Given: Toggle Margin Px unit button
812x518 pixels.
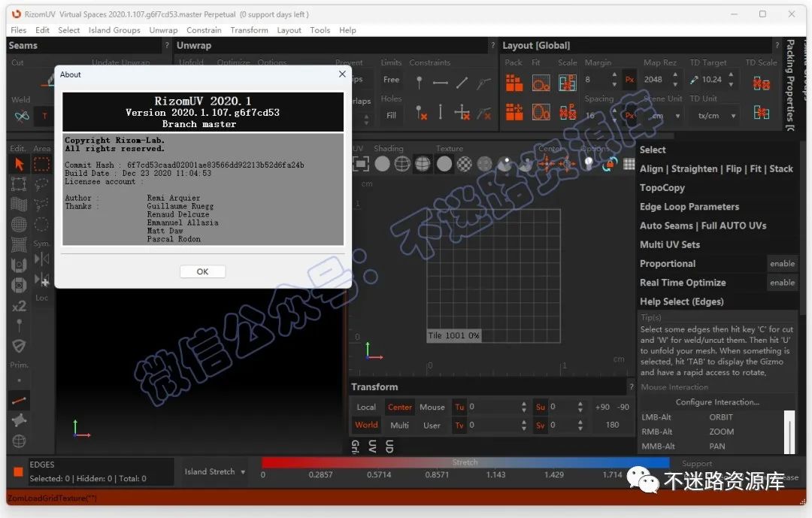Looking at the screenshot, I should (x=630, y=79).
